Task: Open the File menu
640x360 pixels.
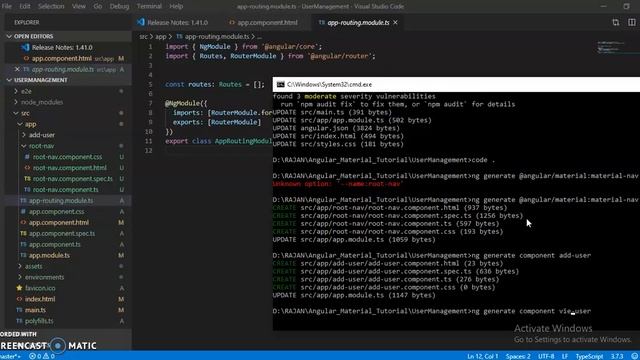Action: [7, 6]
